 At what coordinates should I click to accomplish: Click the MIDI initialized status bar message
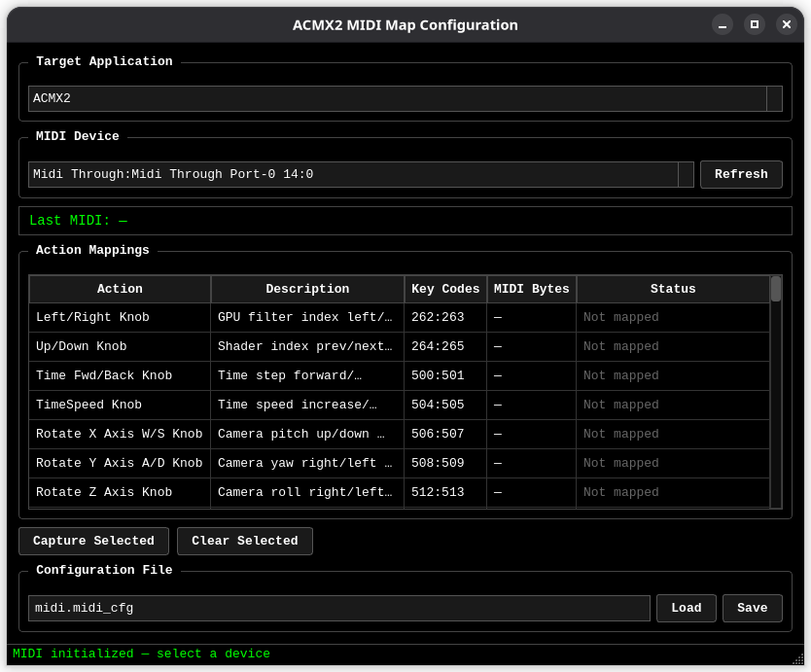point(141,654)
